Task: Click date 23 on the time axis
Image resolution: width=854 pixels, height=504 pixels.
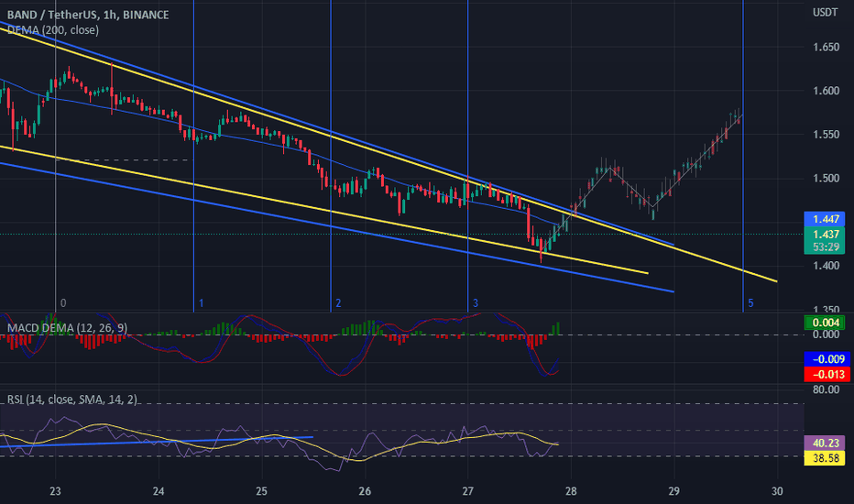Action: coord(55,491)
